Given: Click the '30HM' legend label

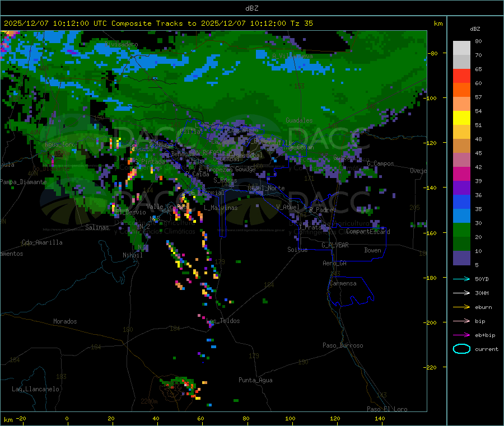Looking at the screenshot, I should [x=482, y=293].
